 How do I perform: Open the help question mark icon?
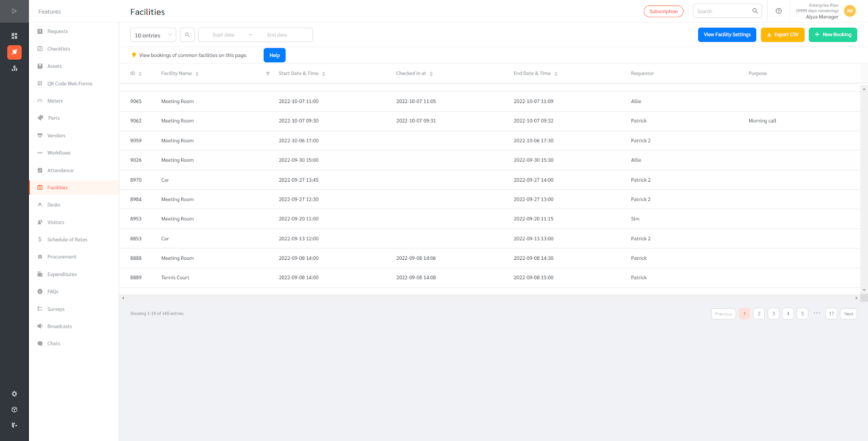(778, 11)
